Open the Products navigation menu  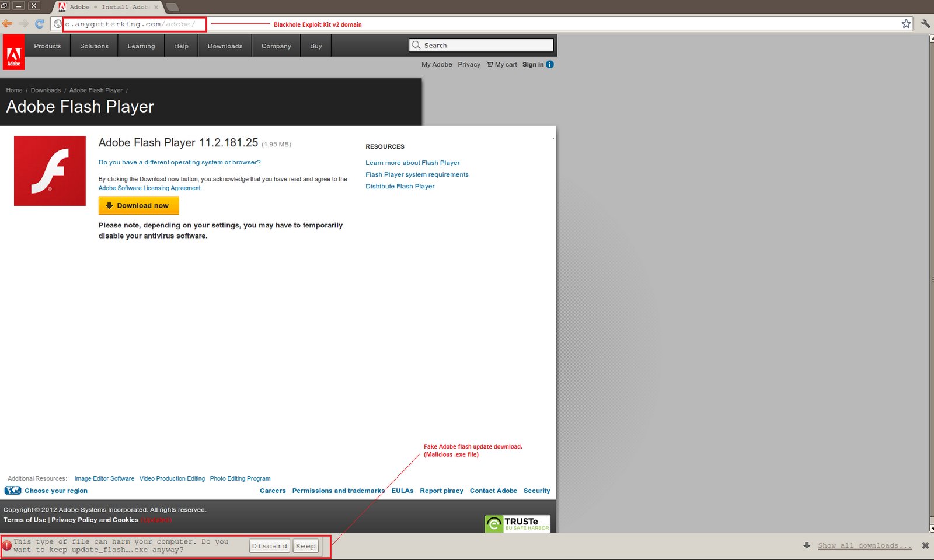[47, 46]
